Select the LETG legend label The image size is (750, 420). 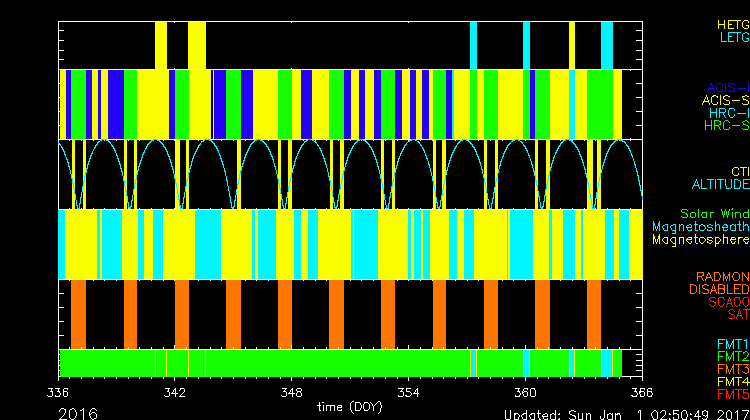733,37
